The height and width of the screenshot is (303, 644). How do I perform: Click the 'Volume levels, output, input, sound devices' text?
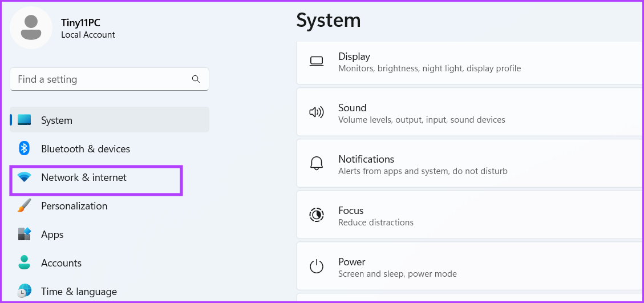pyautogui.click(x=422, y=120)
